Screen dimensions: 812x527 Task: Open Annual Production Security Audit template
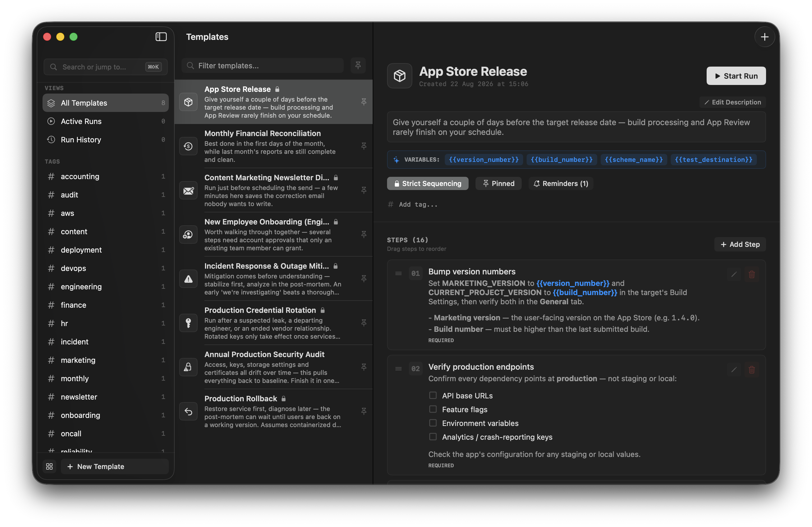[273, 367]
